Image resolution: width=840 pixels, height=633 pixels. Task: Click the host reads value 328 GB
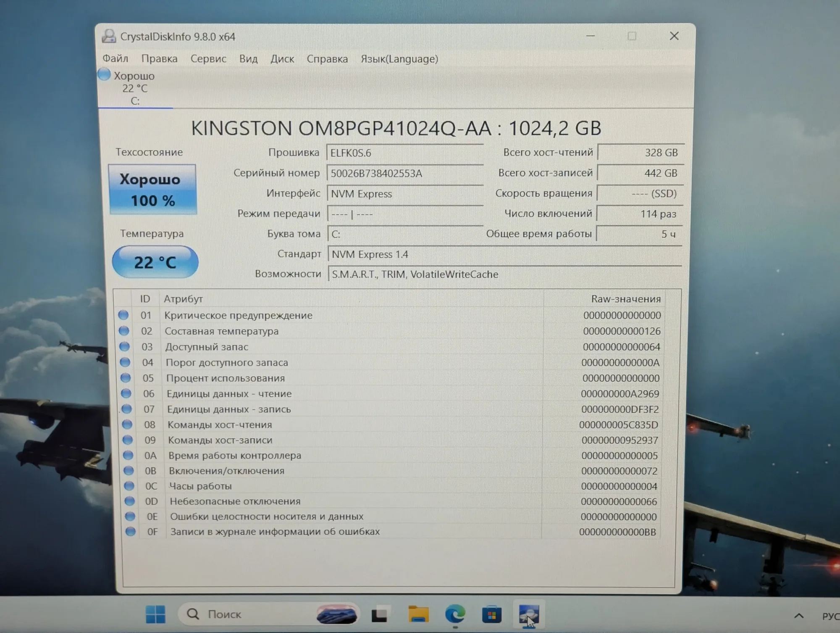[640, 153]
